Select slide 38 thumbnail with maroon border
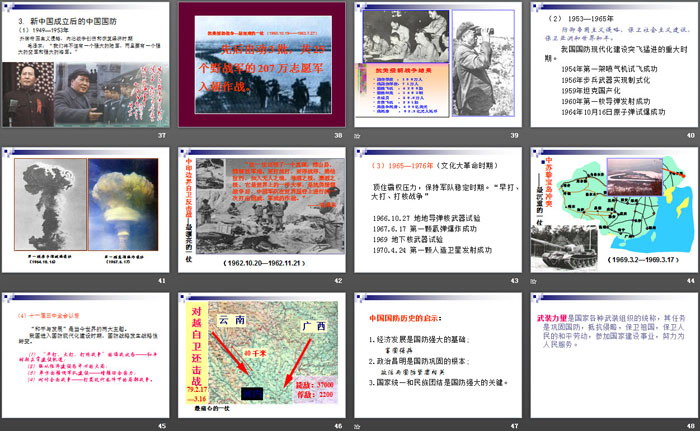This screenshot has width=700, height=431. click(262, 65)
